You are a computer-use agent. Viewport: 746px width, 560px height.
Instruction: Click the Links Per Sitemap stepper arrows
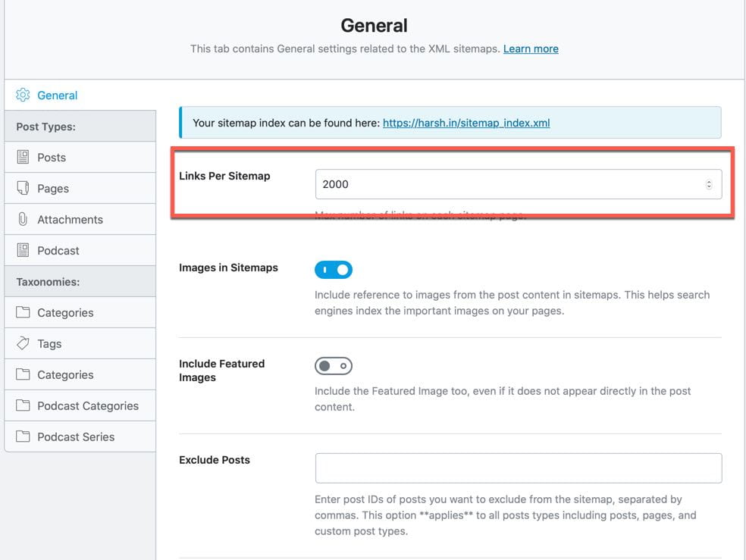point(710,183)
